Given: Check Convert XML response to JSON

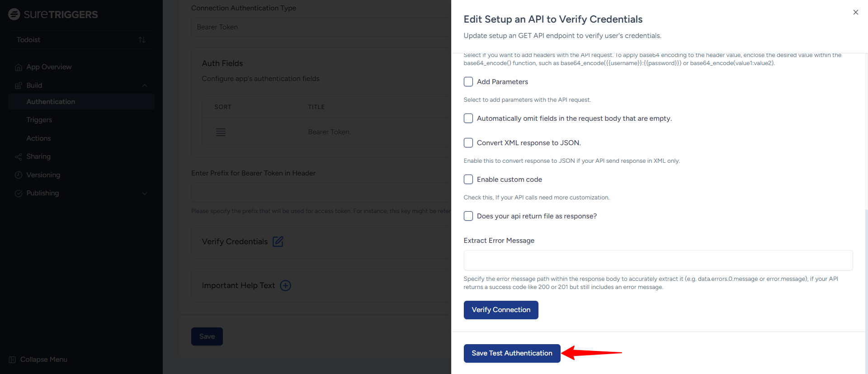Looking at the screenshot, I should click(468, 143).
